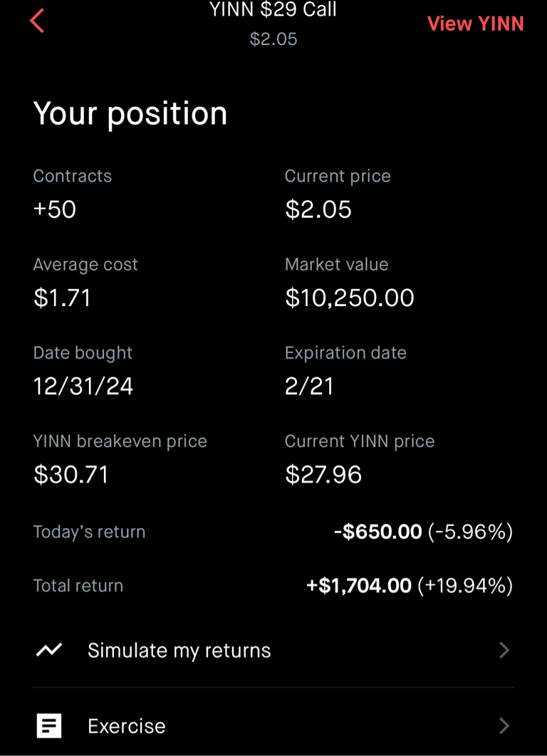Click the +50 contracts value

55,209
